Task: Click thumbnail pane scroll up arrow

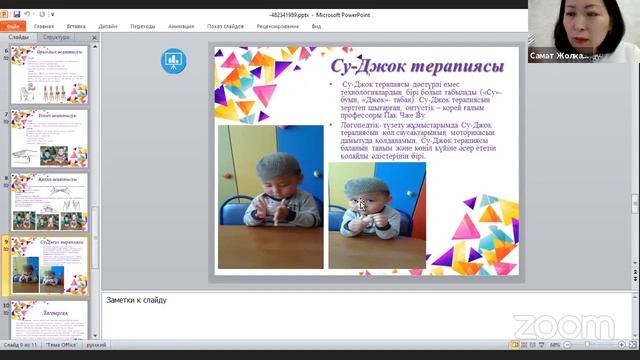Action: [95, 47]
